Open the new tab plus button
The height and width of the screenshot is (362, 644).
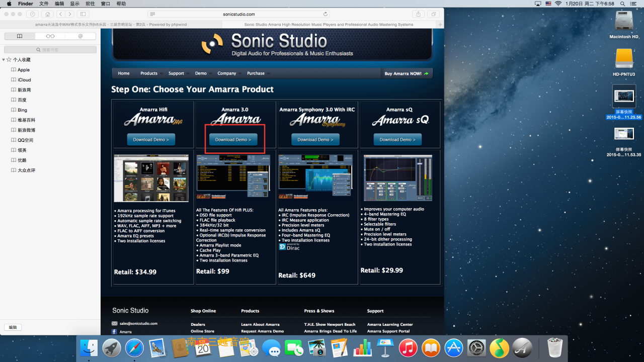click(x=441, y=25)
